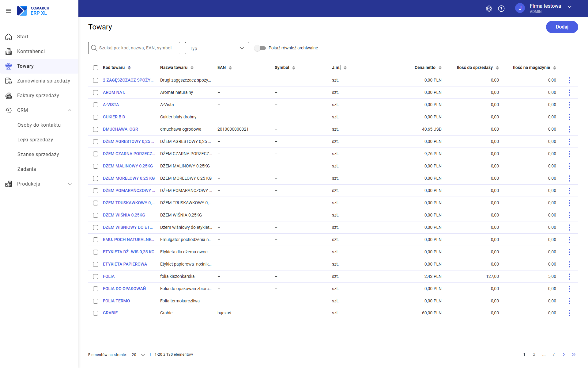The width and height of the screenshot is (588, 368).
Task: Open the hamburger menu icon
Action: pyautogui.click(x=9, y=11)
